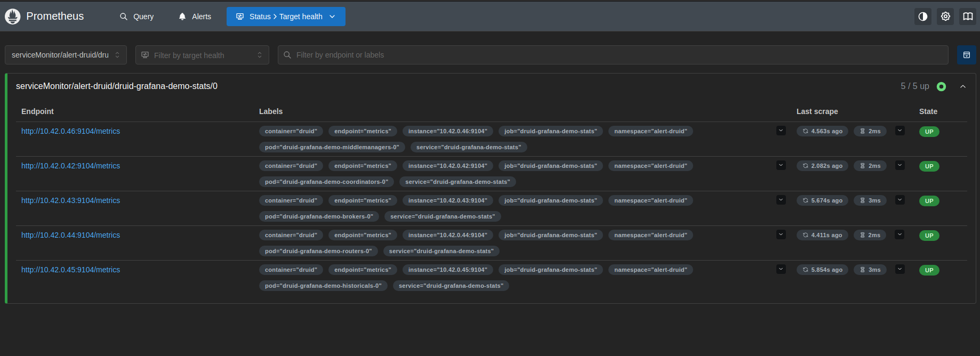Image resolution: width=980 pixels, height=356 pixels.
Task: Expand labels for the 10.42.0.45 target
Action: coord(781,269)
